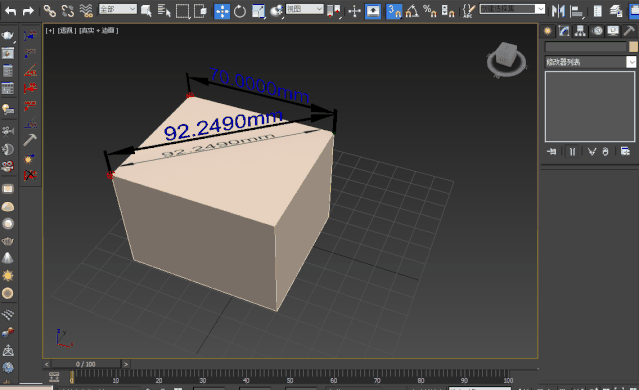Open the Layer Explorer icon

click(x=616, y=11)
